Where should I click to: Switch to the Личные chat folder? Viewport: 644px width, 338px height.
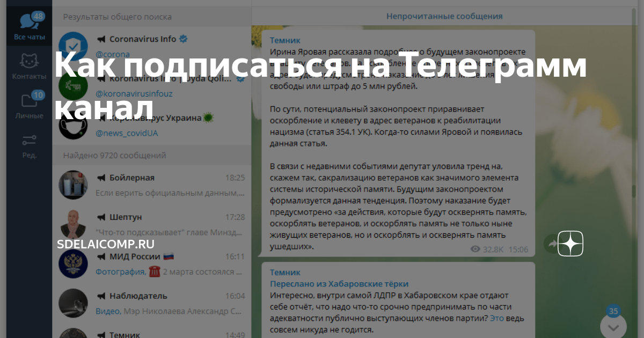pyautogui.click(x=30, y=105)
